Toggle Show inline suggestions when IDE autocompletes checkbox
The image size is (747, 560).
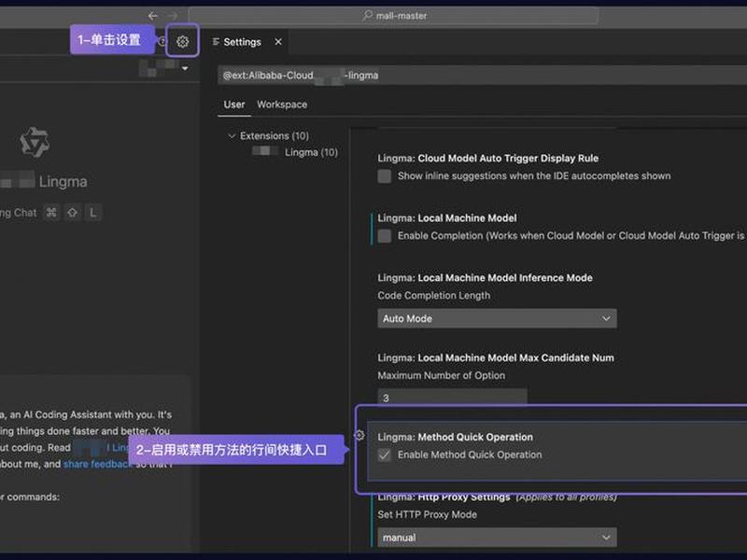385,176
